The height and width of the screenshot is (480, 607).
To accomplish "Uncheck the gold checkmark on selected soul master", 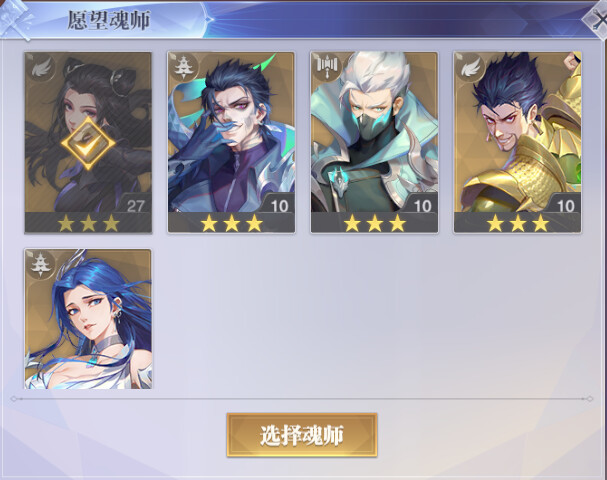I will [x=88, y=143].
